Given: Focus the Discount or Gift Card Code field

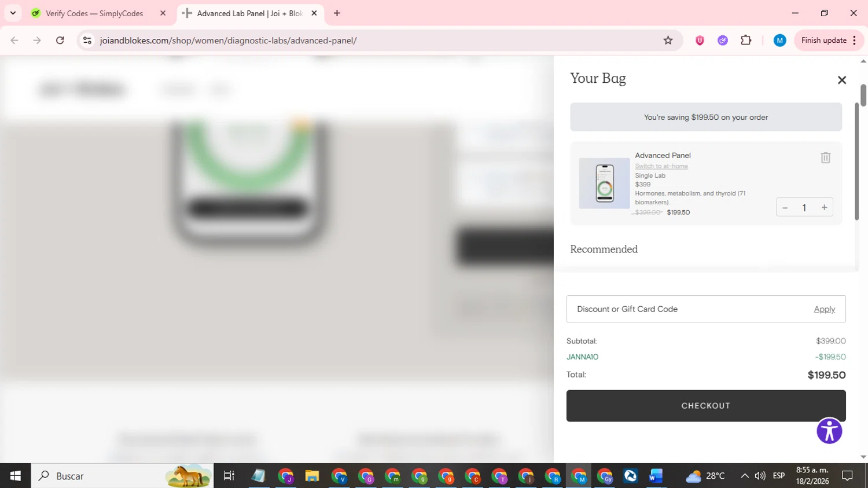Looking at the screenshot, I should coord(689,309).
